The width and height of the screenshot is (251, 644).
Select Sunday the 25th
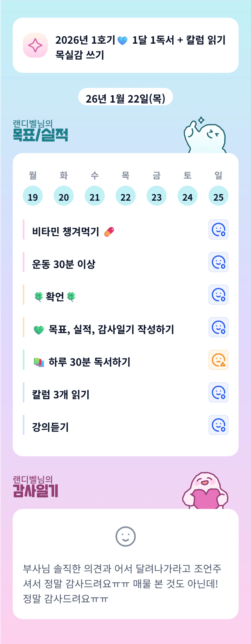coord(219,196)
